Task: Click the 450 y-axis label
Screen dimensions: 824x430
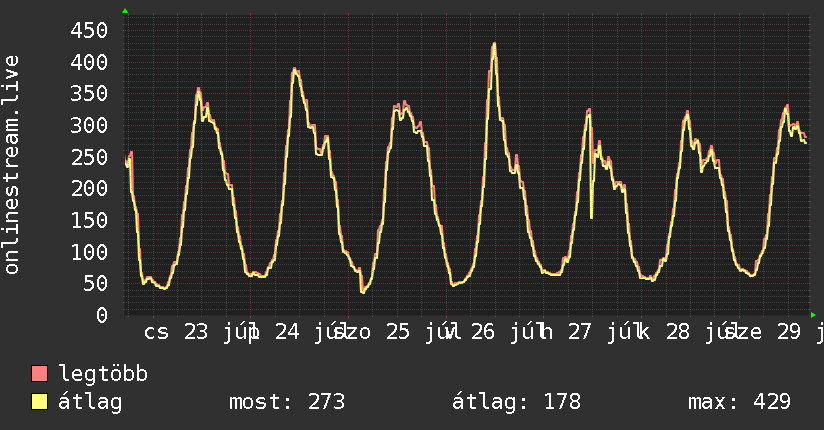Action: click(x=89, y=30)
